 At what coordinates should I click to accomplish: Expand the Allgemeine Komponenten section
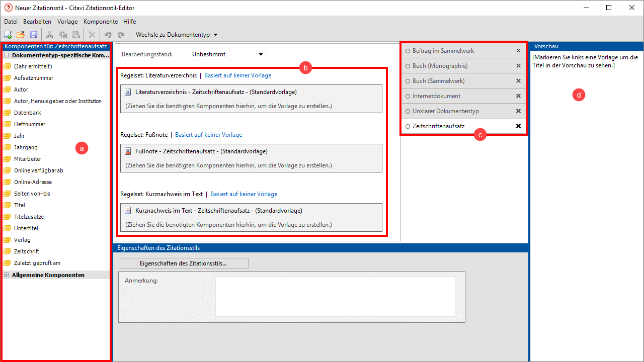point(7,275)
